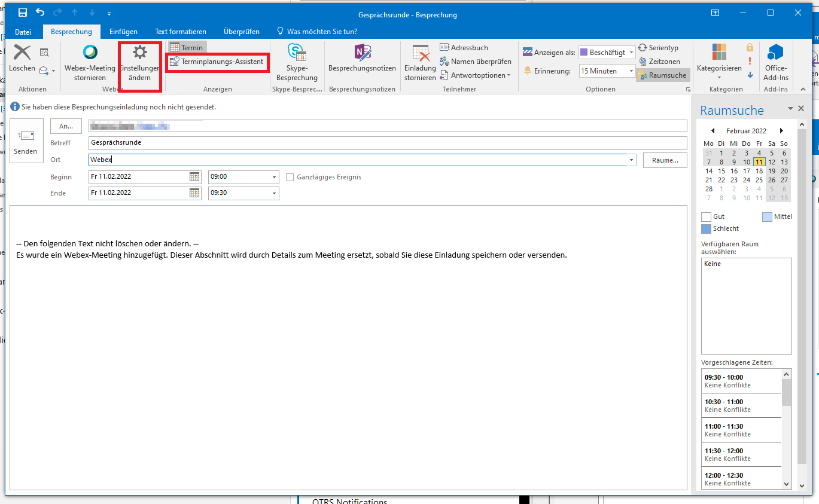Open Office-Add-Ins
The image size is (819, 504).
(776, 63)
